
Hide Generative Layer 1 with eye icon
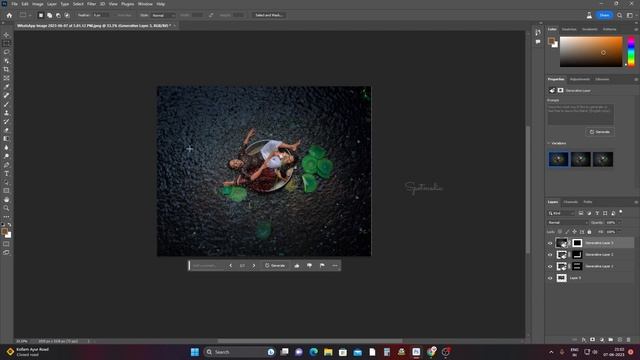pos(550,267)
